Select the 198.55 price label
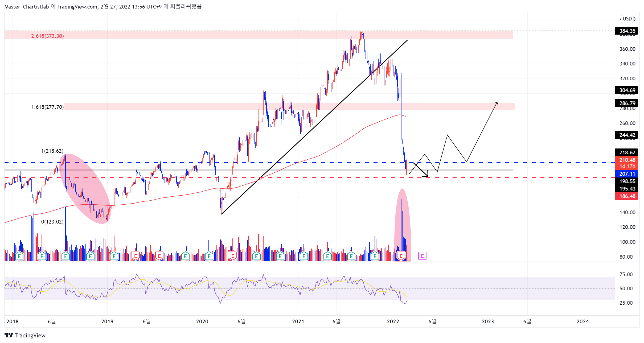Viewport: 644px width, 343px height. tap(626, 181)
